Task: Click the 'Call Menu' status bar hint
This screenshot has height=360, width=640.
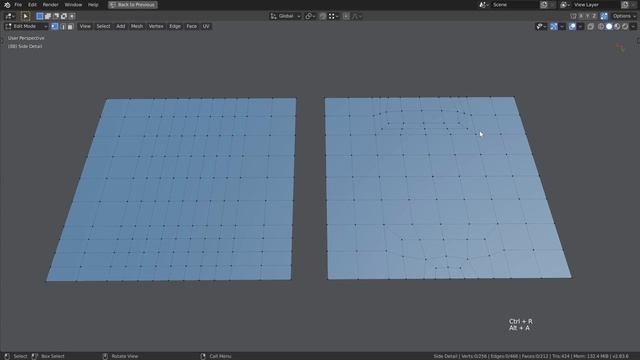Action: click(x=220, y=356)
